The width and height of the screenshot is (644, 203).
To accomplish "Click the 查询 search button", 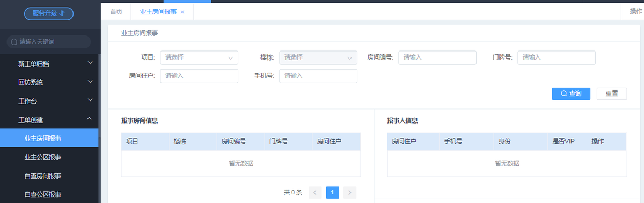I will click(x=571, y=93).
